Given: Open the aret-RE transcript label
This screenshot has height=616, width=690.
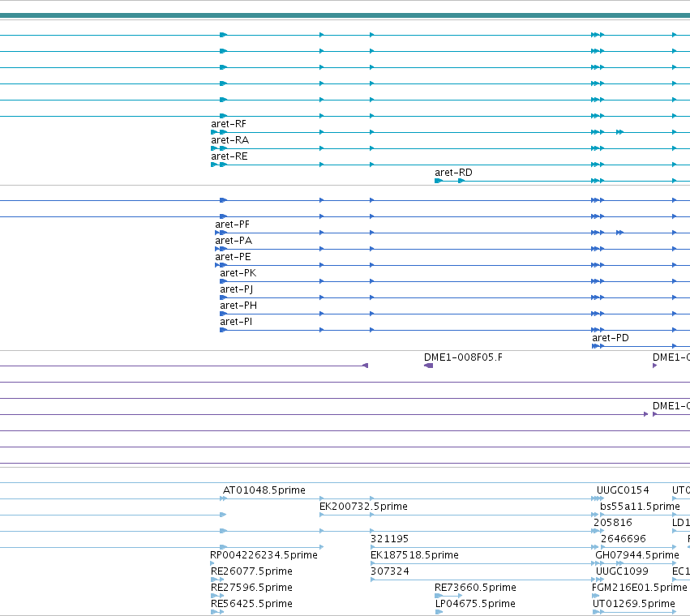Looking at the screenshot, I should [x=229, y=156].
